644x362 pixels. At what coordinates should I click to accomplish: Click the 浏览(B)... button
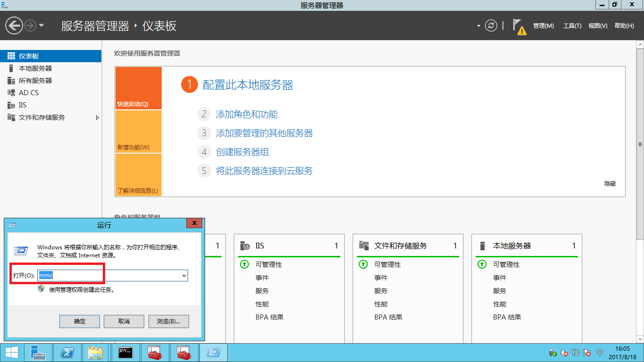pos(168,321)
